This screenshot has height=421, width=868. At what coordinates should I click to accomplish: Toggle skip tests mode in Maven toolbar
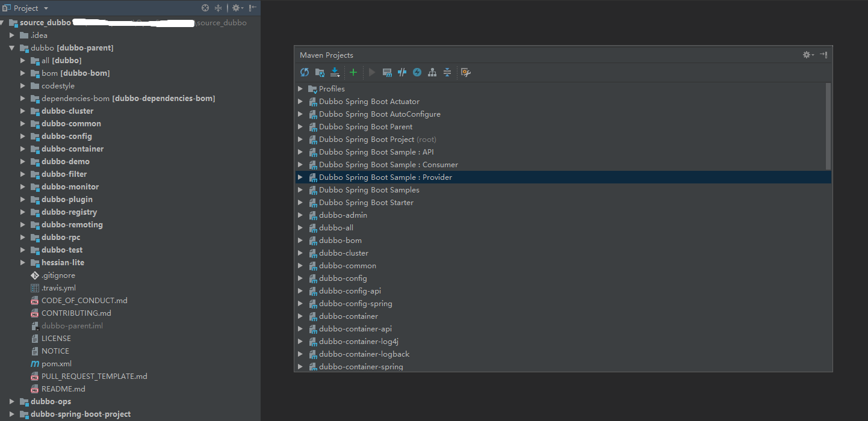pyautogui.click(x=417, y=72)
